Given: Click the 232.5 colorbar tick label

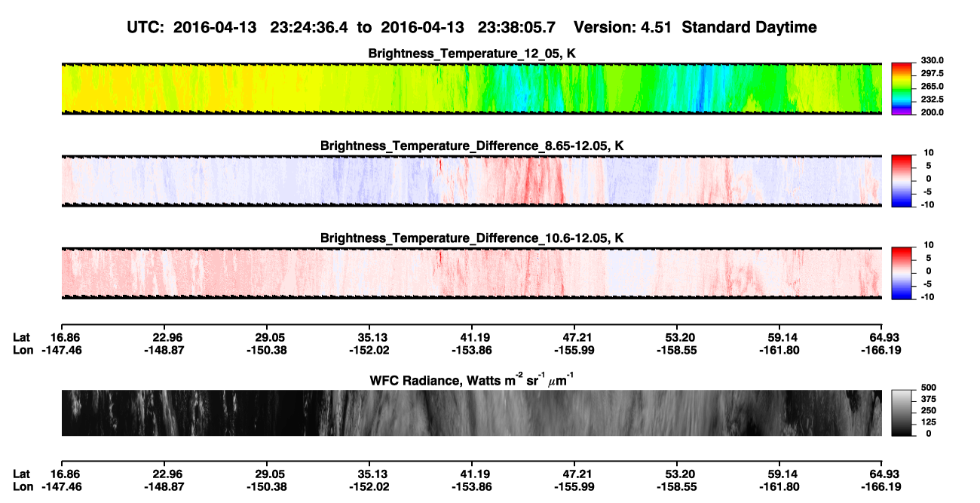Looking at the screenshot, I should click(x=933, y=100).
